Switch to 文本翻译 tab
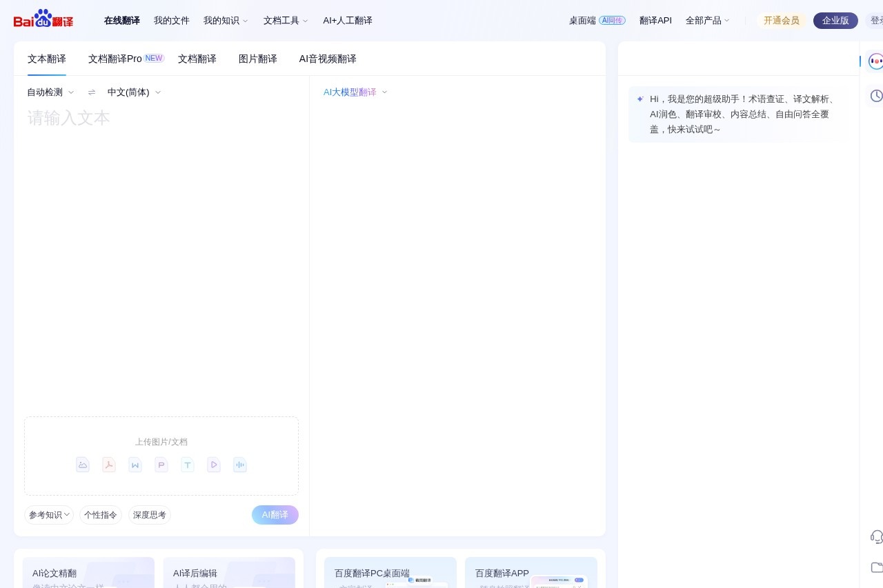 tap(47, 59)
